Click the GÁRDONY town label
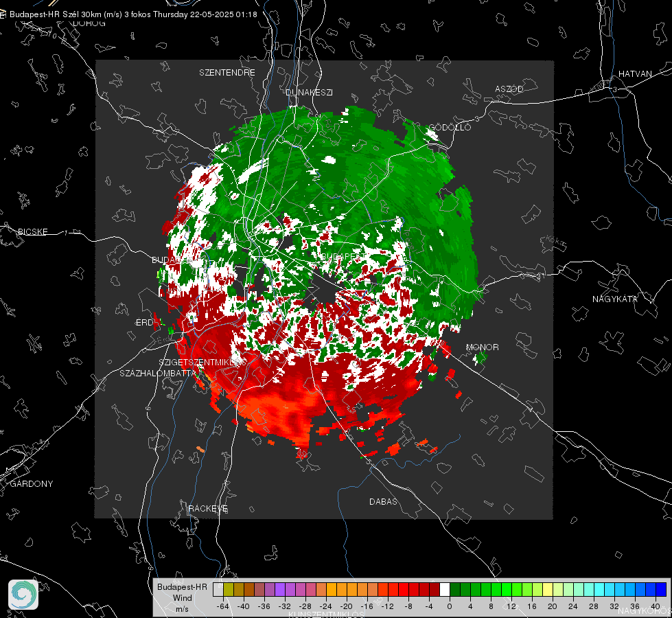This screenshot has width=672, height=618. point(32,483)
